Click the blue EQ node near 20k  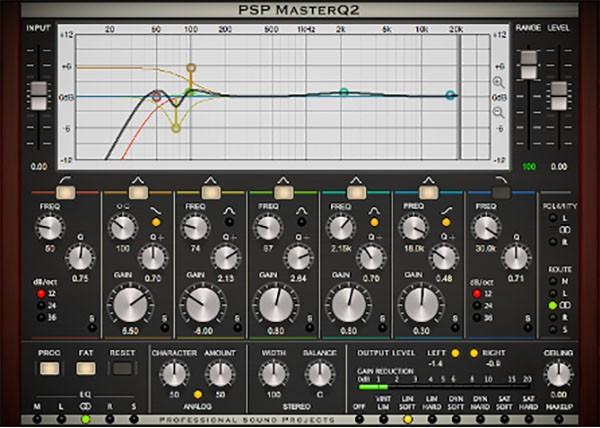[450, 96]
